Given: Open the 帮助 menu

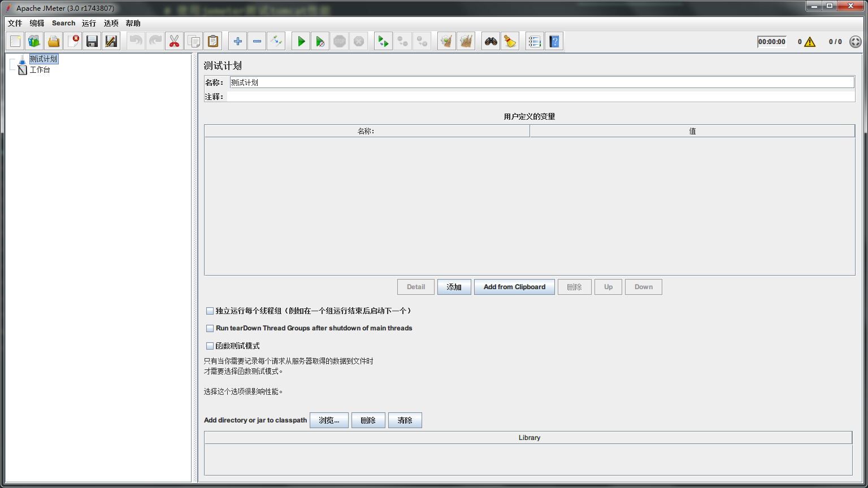Looking at the screenshot, I should pos(133,23).
